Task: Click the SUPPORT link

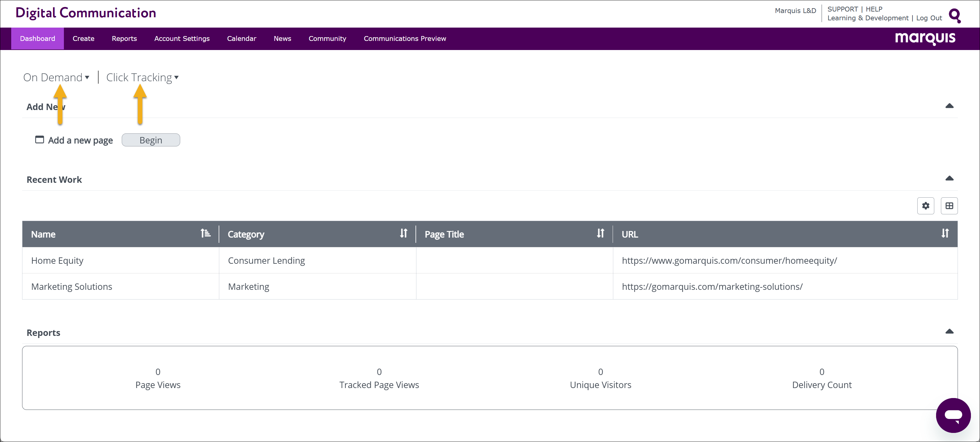Action: tap(843, 9)
